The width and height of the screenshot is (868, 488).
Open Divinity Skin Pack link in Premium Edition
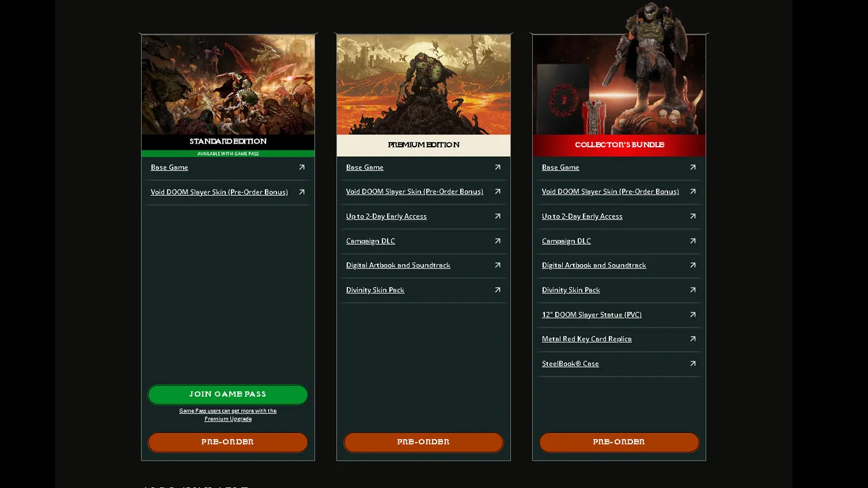375,290
